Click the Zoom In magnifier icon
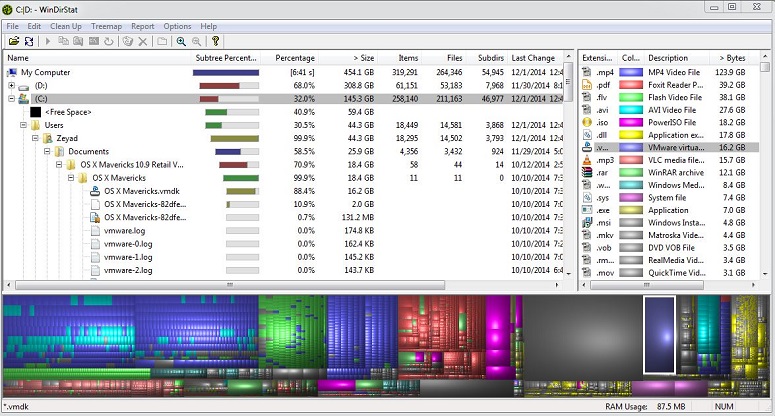This screenshot has height=416, width=775. [181, 42]
